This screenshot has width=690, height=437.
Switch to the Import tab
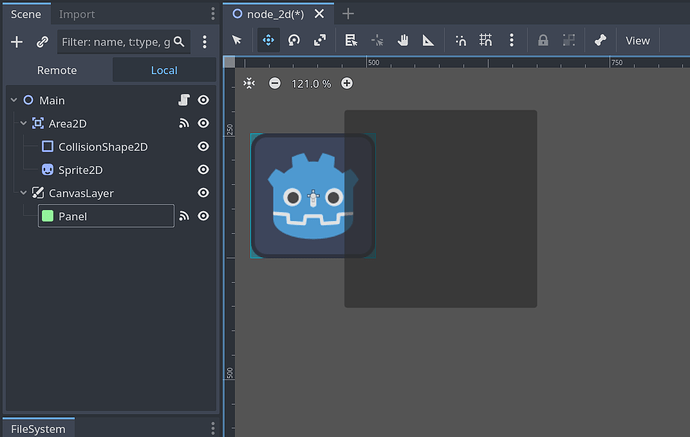77,14
